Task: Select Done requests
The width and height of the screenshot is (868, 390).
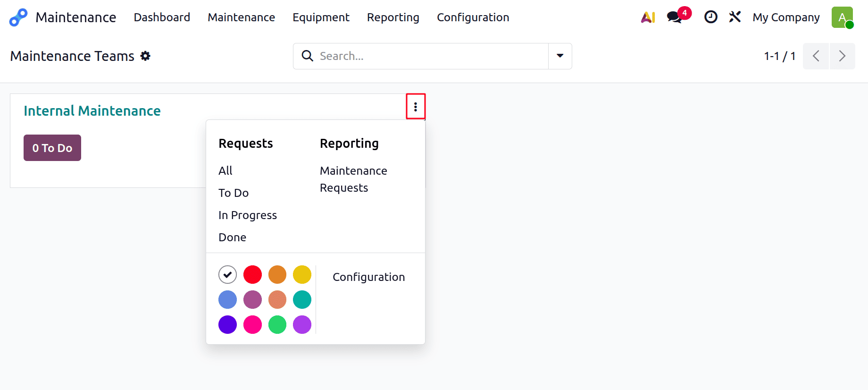Action: pyautogui.click(x=232, y=237)
